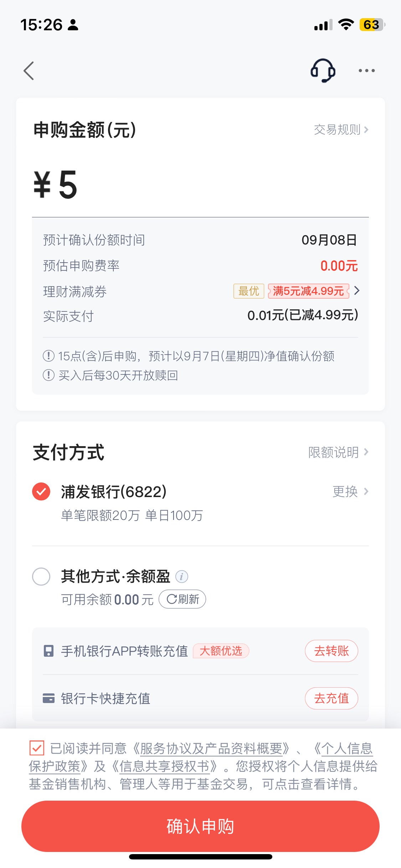Open 更换 to change bank card

click(350, 492)
